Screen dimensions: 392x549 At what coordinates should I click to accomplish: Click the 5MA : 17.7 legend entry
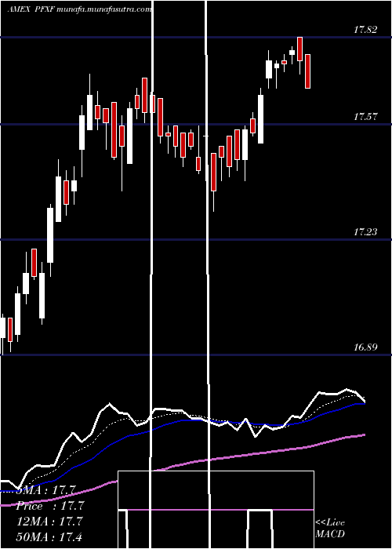click(x=45, y=490)
